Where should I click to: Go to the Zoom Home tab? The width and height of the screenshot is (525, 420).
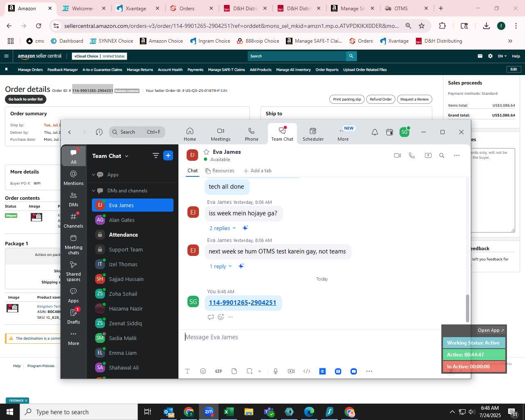190,134
